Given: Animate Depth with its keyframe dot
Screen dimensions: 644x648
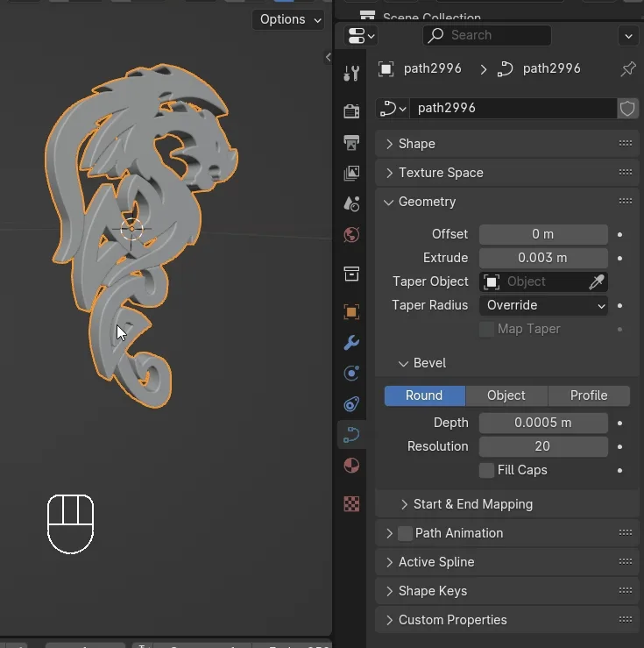Looking at the screenshot, I should (x=619, y=424).
